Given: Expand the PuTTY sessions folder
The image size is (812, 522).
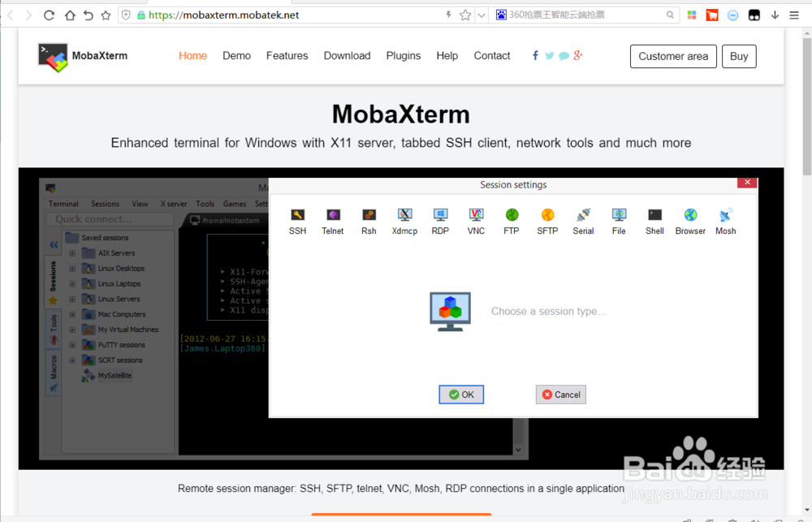Looking at the screenshot, I should click(x=72, y=345).
